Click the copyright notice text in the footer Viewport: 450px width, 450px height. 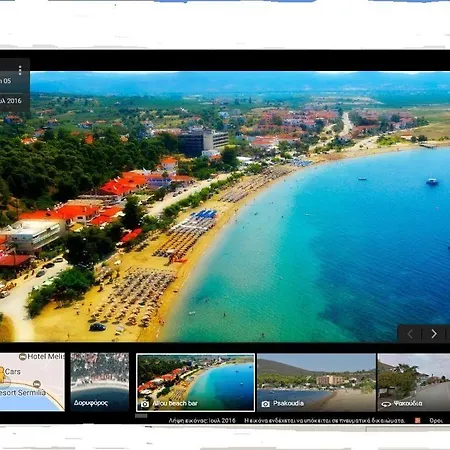324,421
